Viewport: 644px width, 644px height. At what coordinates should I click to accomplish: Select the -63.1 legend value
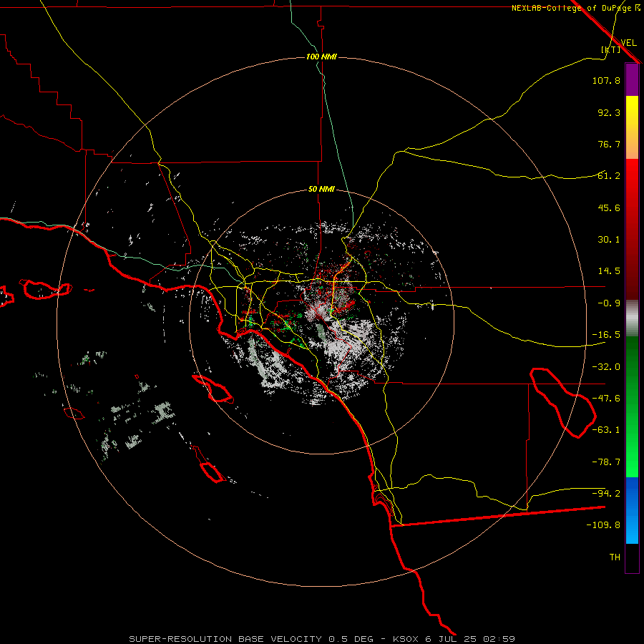[606, 430]
